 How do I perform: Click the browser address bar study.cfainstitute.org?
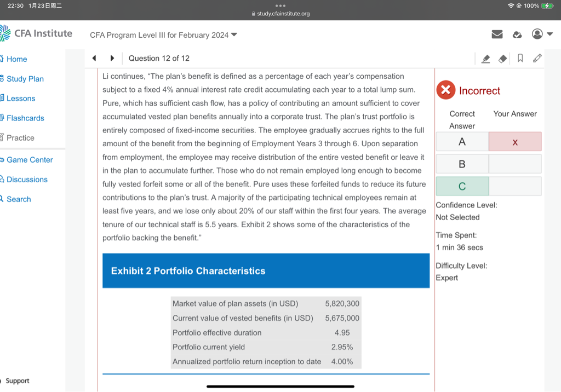tap(280, 14)
